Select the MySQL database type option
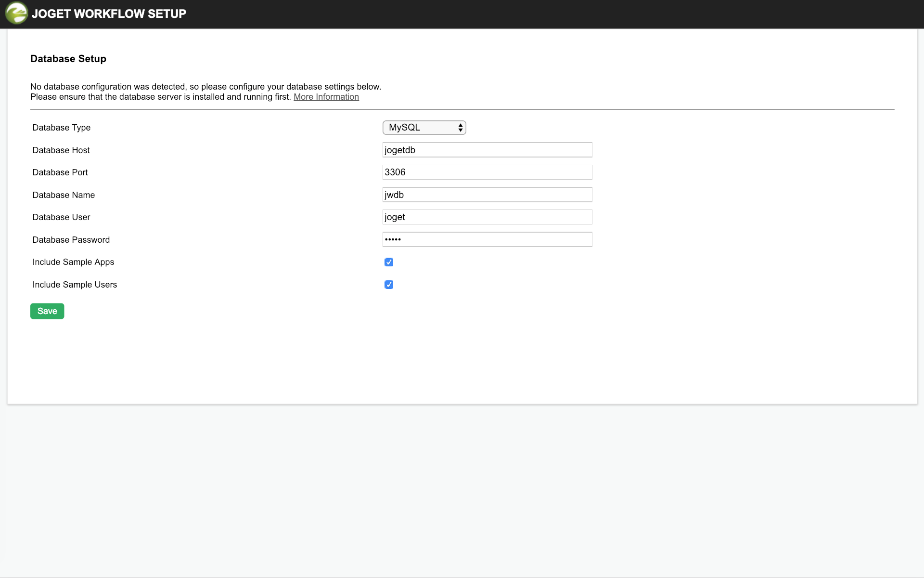The width and height of the screenshot is (924, 578). [x=404, y=127]
